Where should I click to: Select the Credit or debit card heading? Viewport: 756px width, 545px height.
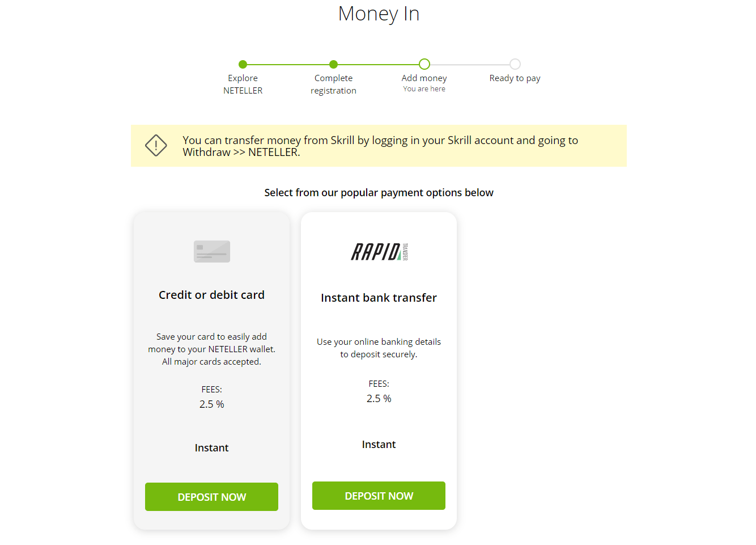coord(211,295)
